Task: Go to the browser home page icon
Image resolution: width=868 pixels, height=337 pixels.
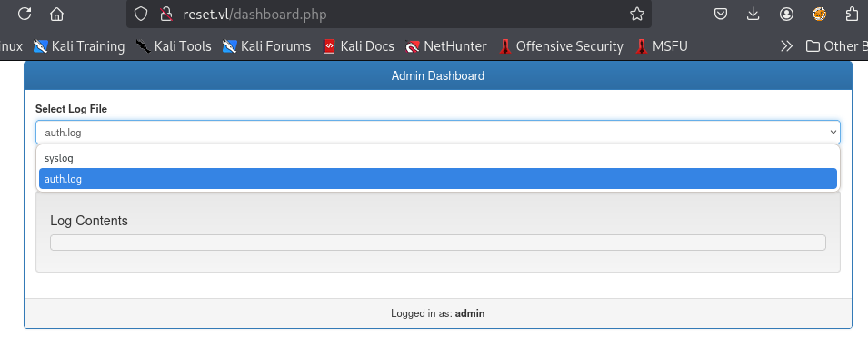Action: 56,14
